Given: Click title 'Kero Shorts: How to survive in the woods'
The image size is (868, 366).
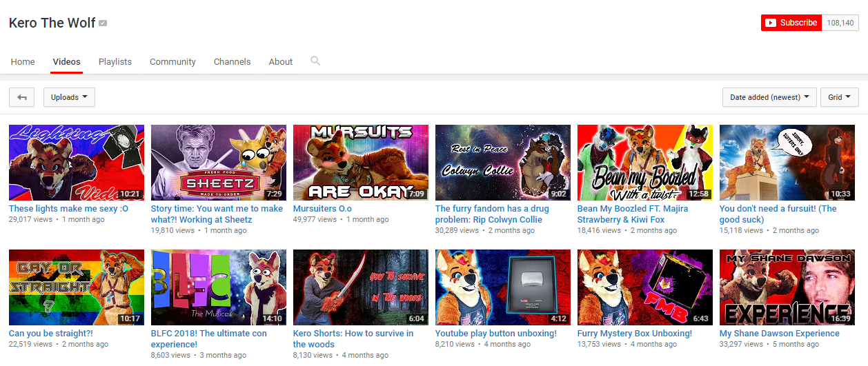Looking at the screenshot, I should (x=353, y=339).
